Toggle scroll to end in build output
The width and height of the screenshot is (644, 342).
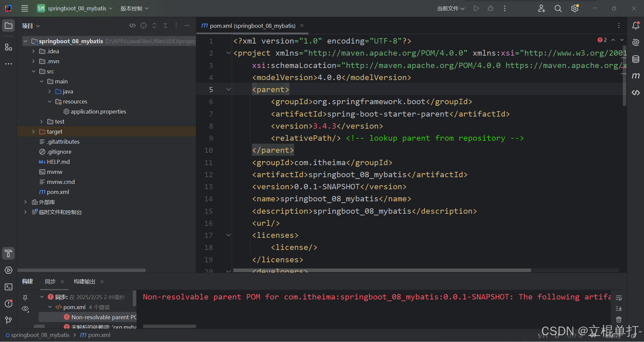(619, 309)
